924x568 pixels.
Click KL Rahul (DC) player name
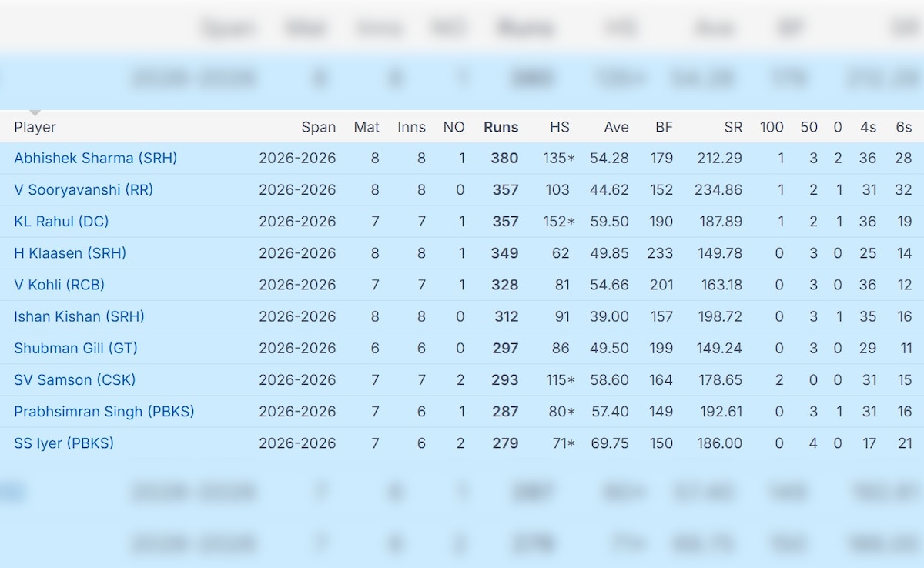(x=62, y=222)
